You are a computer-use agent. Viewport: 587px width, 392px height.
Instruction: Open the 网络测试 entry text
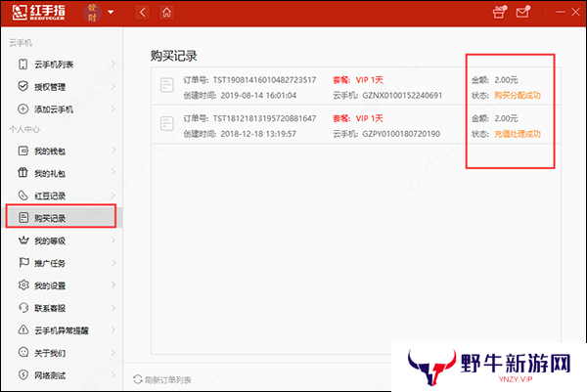(50, 375)
